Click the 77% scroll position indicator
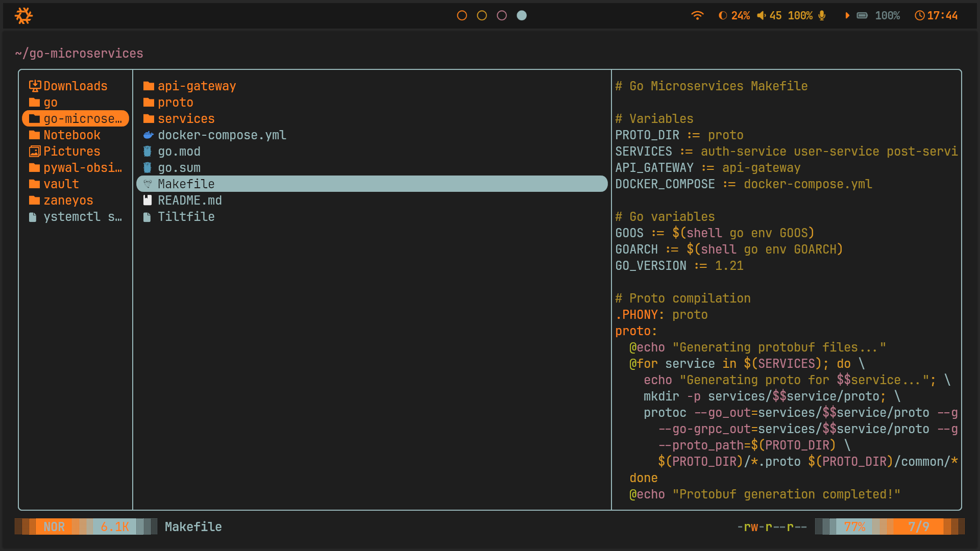The image size is (980, 551). [855, 527]
